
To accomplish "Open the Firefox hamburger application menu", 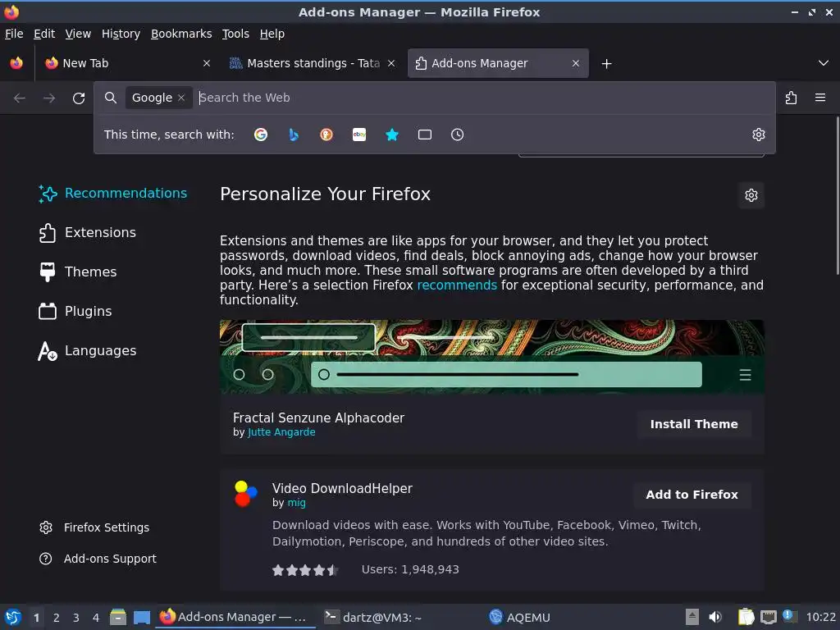I will click(x=820, y=98).
